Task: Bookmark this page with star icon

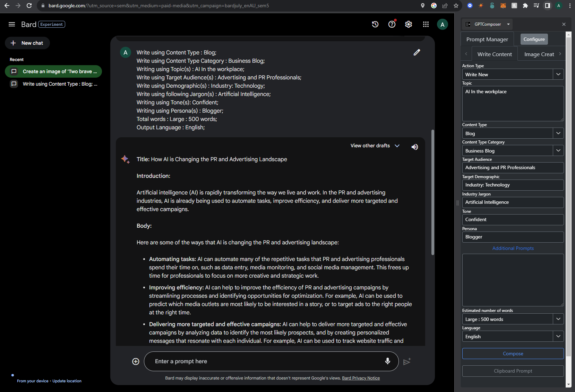Action: click(x=456, y=6)
